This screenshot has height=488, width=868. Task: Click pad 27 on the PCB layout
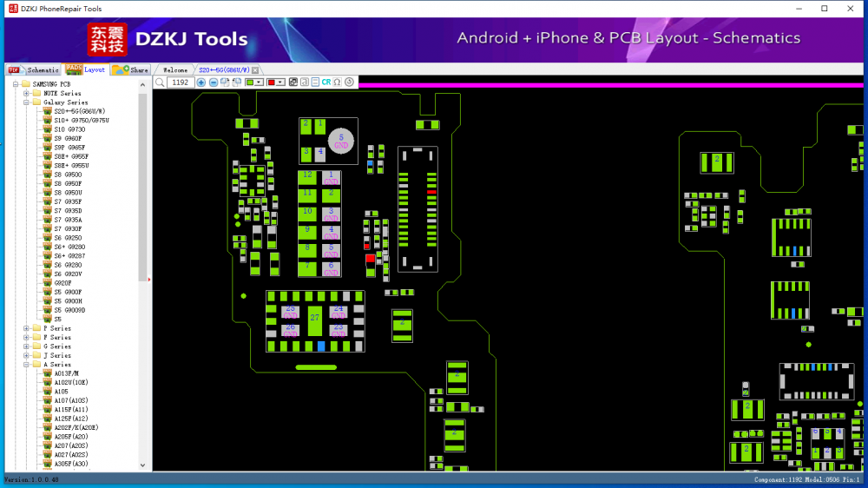pos(314,320)
